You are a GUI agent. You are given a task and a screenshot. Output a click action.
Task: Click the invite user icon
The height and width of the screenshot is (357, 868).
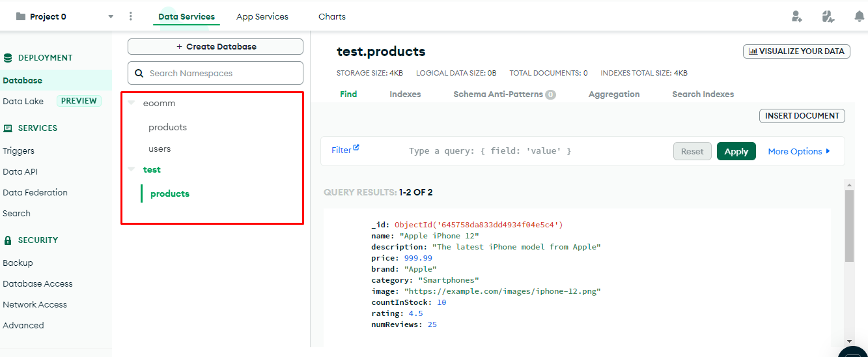(x=796, y=17)
